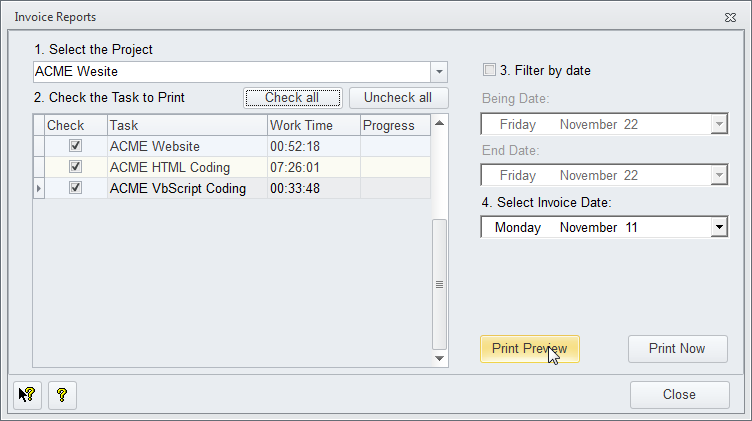Open the End Date dropdown arrow

point(718,176)
